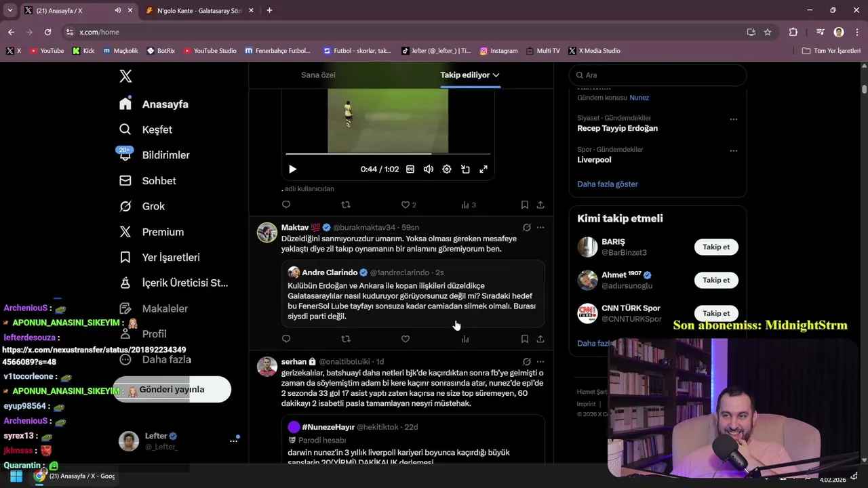Viewport: 868px width, 488px height.
Task: Follow BARIŞ with Takip et
Action: point(716,247)
